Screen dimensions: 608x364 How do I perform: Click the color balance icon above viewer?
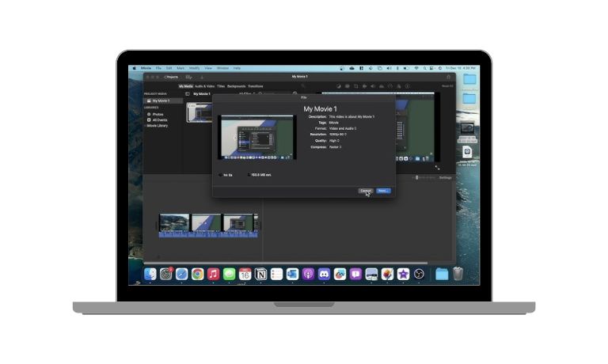339,85
